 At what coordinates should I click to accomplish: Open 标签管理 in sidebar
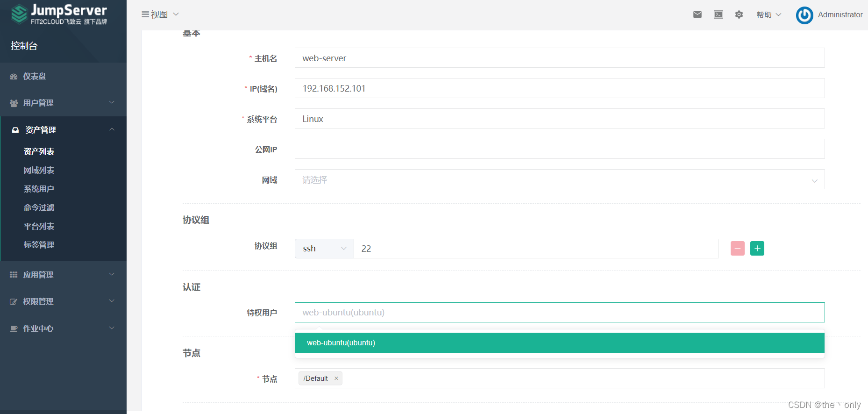(x=39, y=245)
